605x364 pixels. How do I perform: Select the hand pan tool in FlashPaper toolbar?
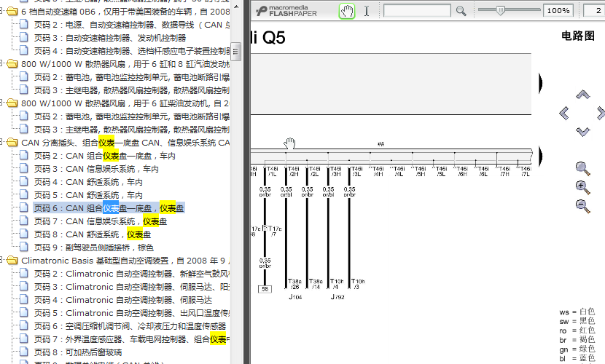tap(347, 11)
